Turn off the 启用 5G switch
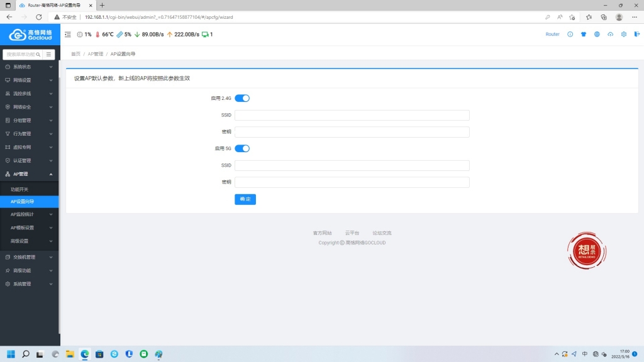This screenshot has width=644, height=362. [x=242, y=148]
